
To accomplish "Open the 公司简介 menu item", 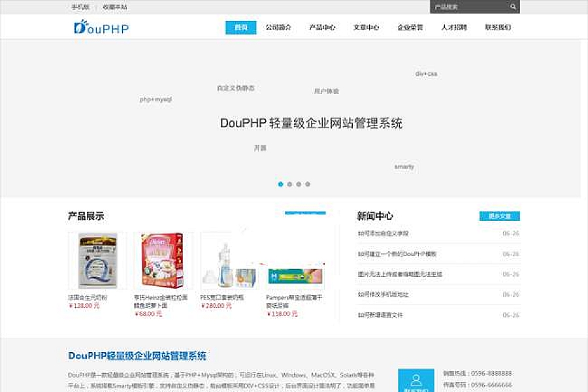I will tap(278, 27).
